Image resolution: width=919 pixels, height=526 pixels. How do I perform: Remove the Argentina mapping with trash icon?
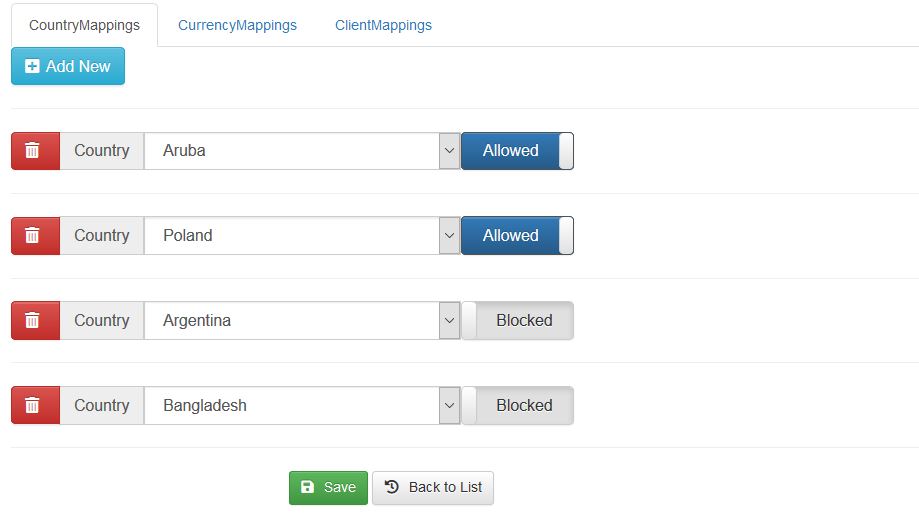33,321
